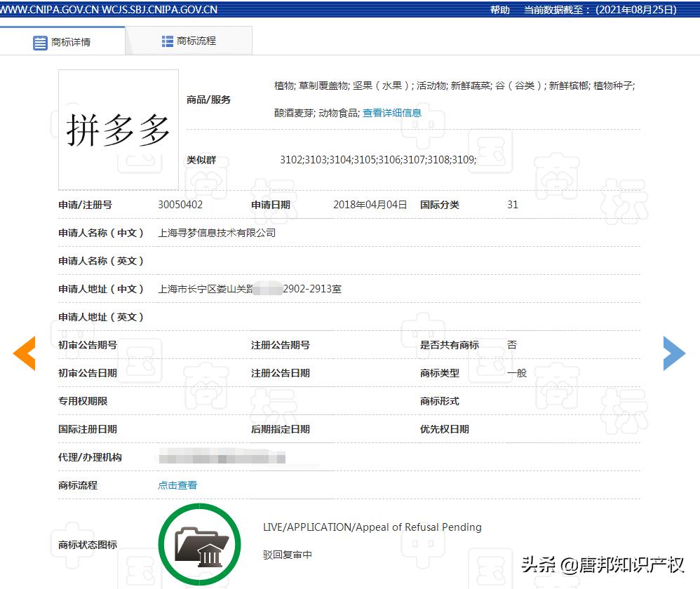The width and height of the screenshot is (700, 589).
Task: Click the blue right navigation arrow
Action: pyautogui.click(x=674, y=354)
